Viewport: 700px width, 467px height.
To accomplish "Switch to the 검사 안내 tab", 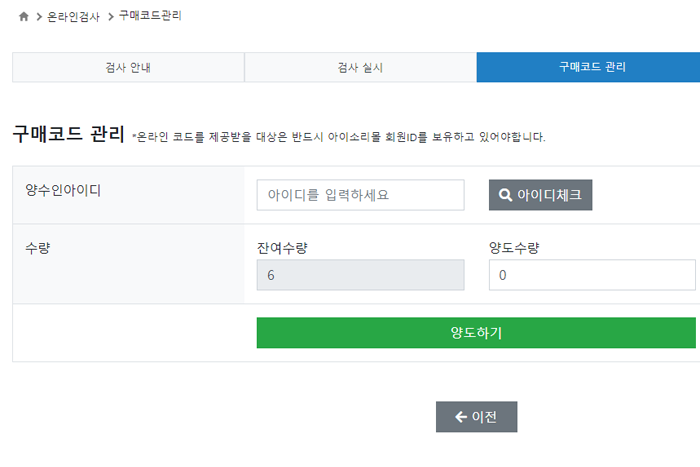I will (x=128, y=67).
